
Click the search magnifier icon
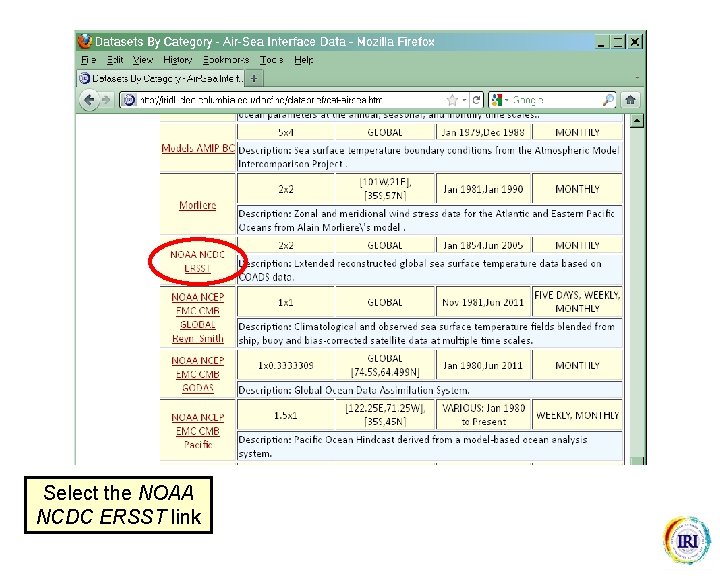(608, 100)
